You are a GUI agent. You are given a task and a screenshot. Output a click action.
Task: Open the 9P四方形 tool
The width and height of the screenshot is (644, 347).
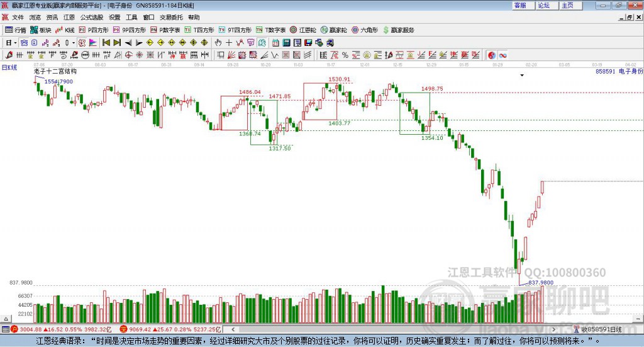[130, 30]
